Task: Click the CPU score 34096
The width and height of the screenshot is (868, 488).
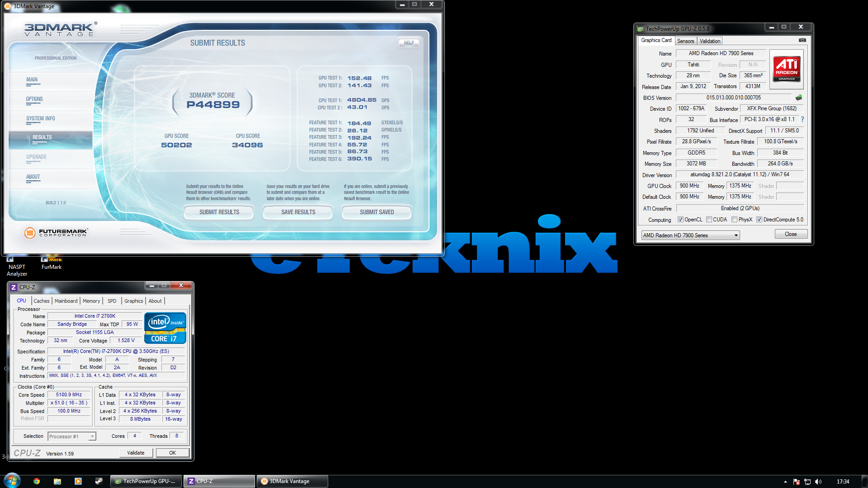Action: click(x=247, y=145)
